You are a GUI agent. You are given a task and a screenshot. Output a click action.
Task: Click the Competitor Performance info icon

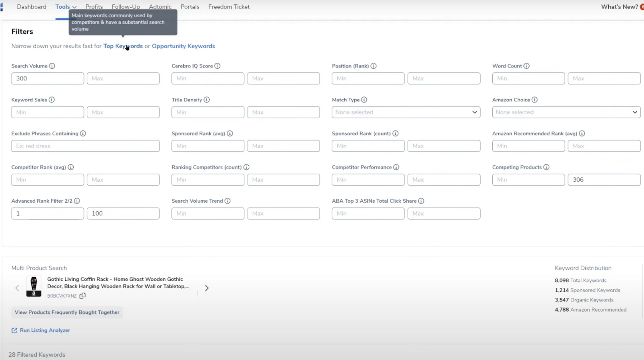396,167
